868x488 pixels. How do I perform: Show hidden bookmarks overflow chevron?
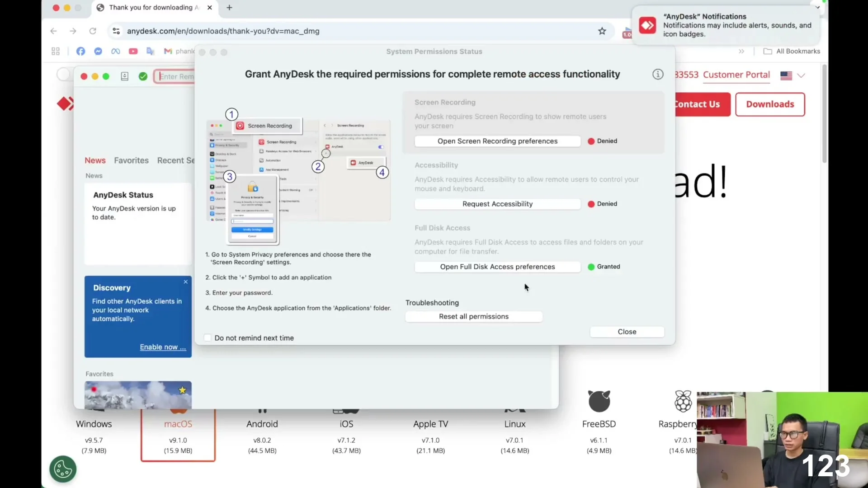[x=741, y=52]
